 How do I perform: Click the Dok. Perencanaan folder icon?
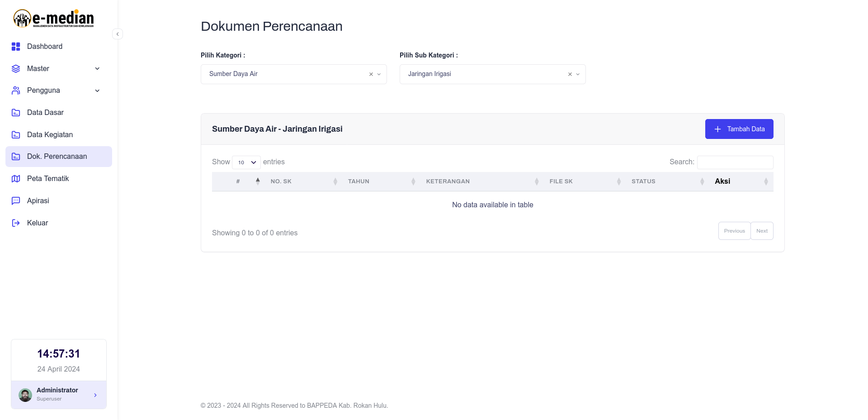16,157
